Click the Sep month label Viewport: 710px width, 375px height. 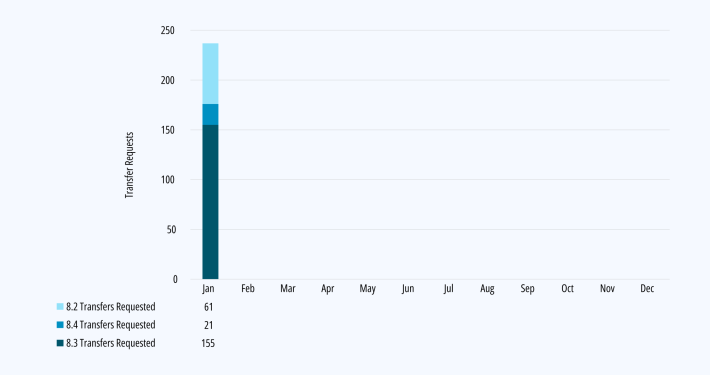pos(527,289)
